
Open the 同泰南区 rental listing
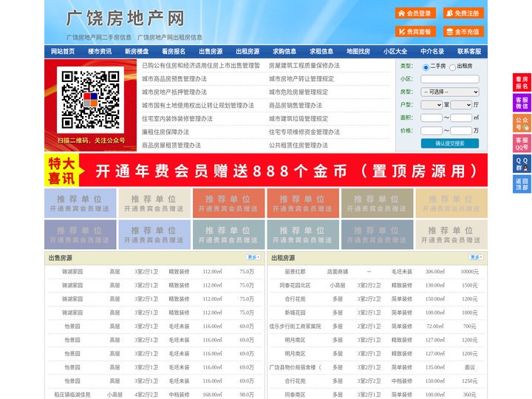295,395
